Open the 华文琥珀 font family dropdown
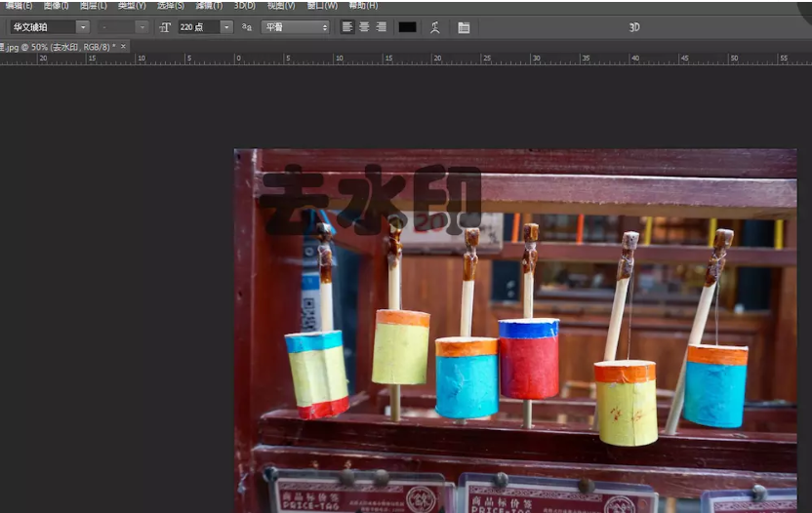Viewport: 812px width, 513px height. coord(82,27)
